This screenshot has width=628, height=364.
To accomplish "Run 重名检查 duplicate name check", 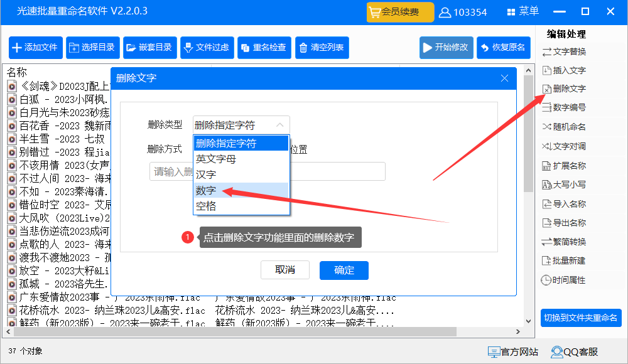I will pyautogui.click(x=264, y=48).
